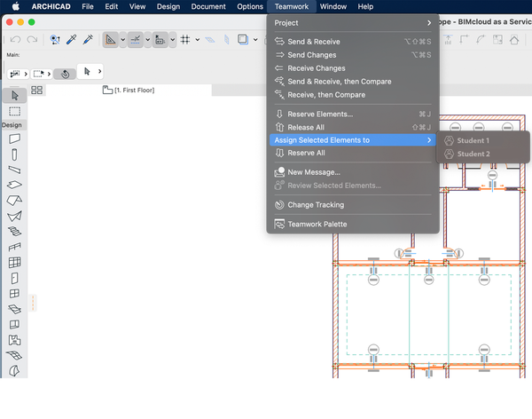Open the Window menu in menu bar
This screenshot has height=419, width=532.
[333, 6]
